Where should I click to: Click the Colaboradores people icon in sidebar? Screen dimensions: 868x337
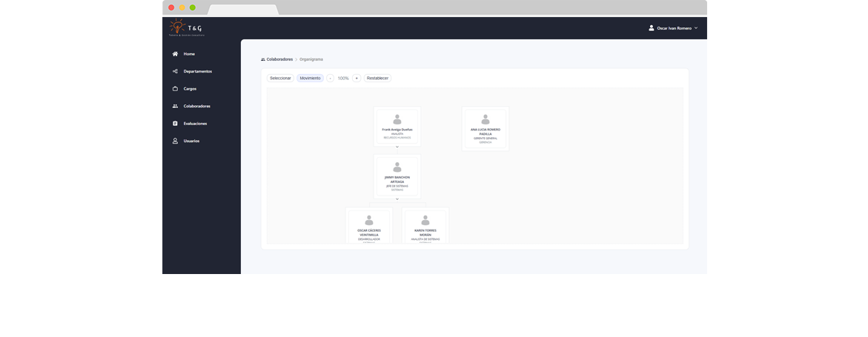point(175,106)
